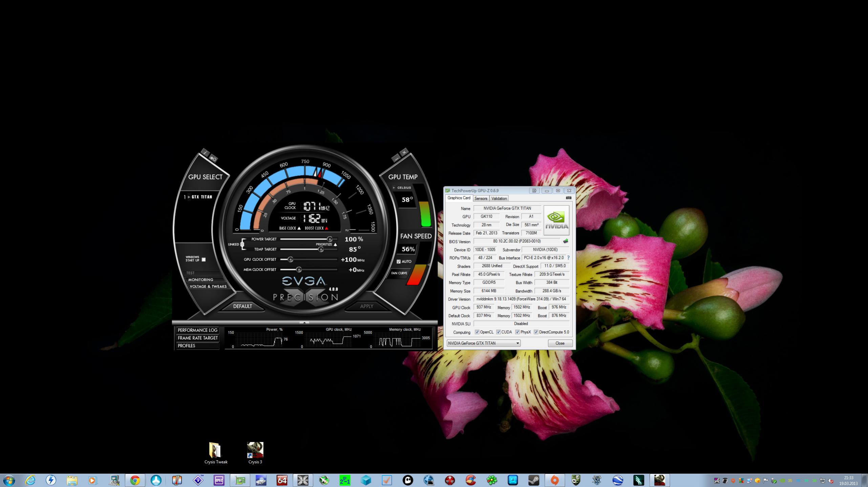Collapse the bottom monitoring panel arrow
This screenshot has height=487, width=868.
pos(304,323)
